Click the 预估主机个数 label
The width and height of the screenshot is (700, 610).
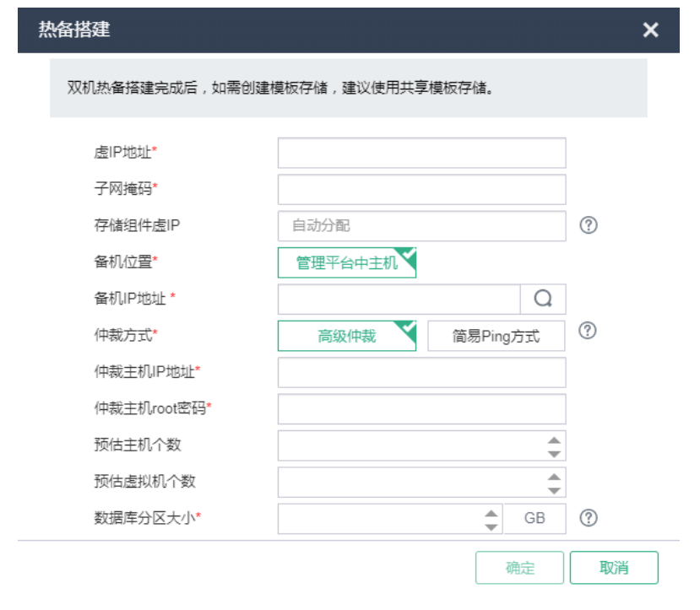138,445
